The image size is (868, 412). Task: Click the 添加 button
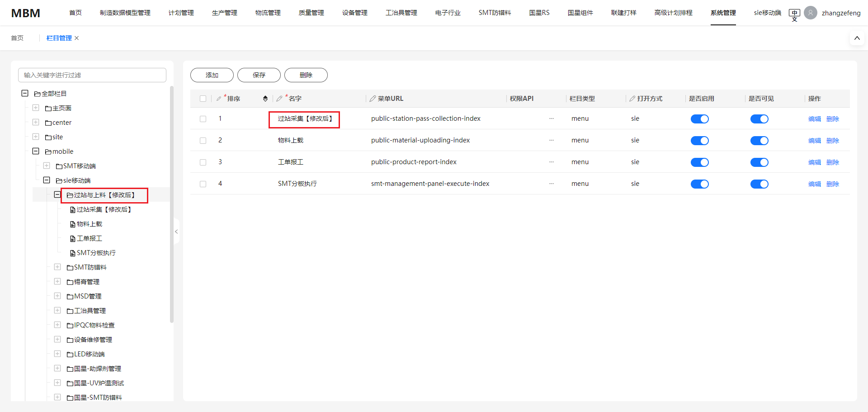click(x=212, y=75)
